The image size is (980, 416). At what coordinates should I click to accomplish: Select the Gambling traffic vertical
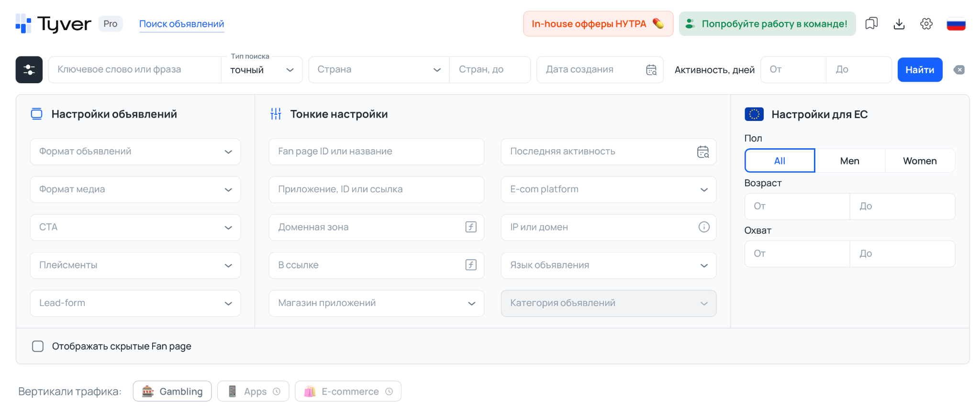point(172,391)
